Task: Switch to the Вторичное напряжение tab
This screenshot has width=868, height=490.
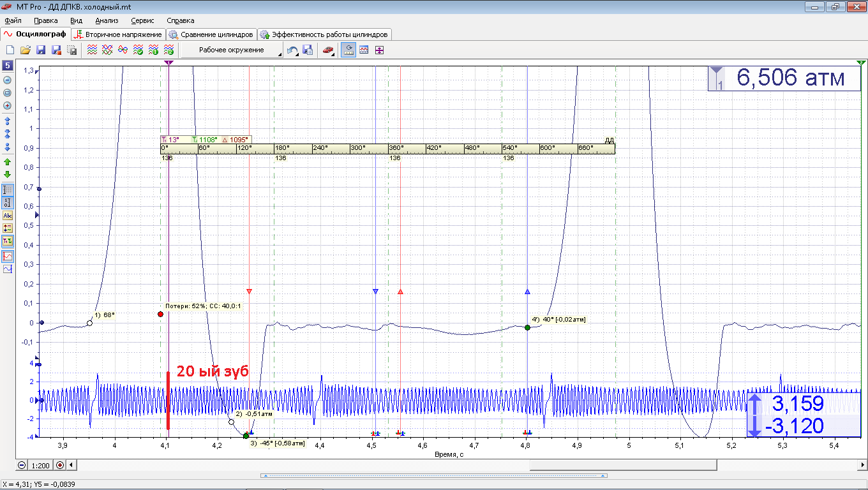Action: tap(118, 34)
